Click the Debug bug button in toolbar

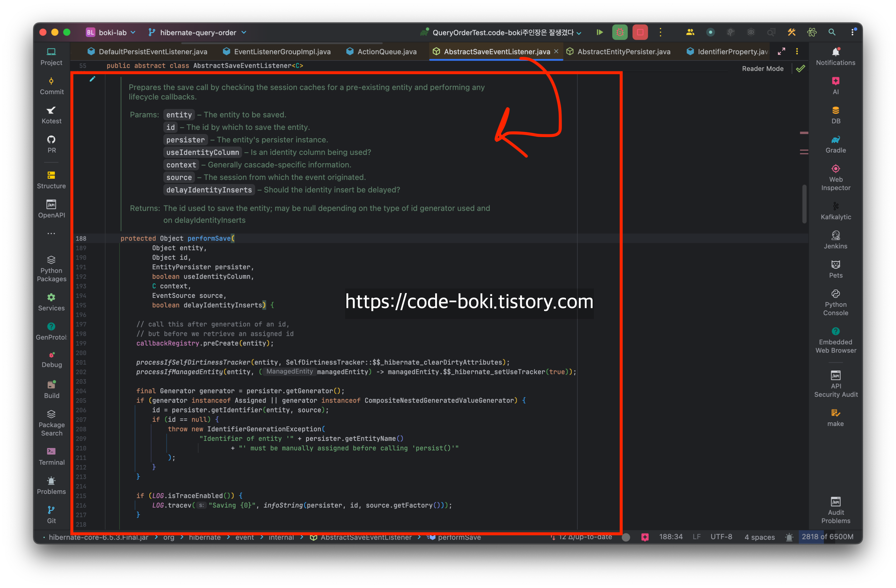(x=620, y=32)
